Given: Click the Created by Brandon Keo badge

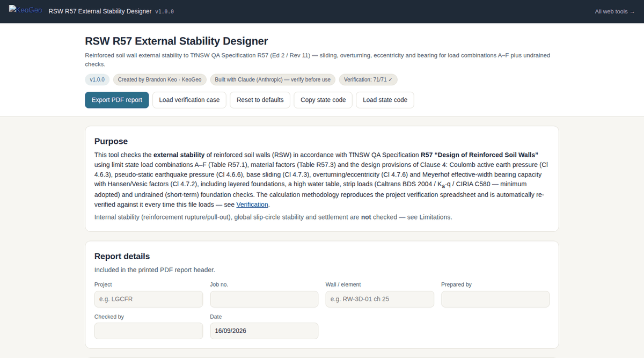Looking at the screenshot, I should coord(160,79).
